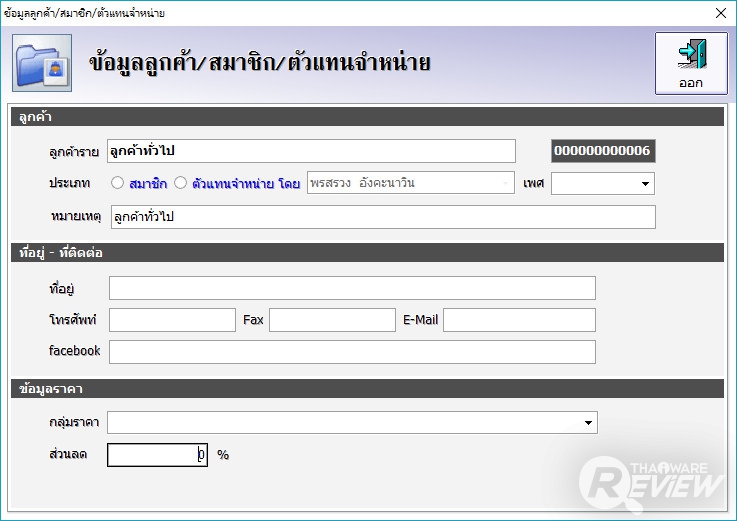Click the ประเภท label
Screen dimensions: 737x521
(x=70, y=183)
